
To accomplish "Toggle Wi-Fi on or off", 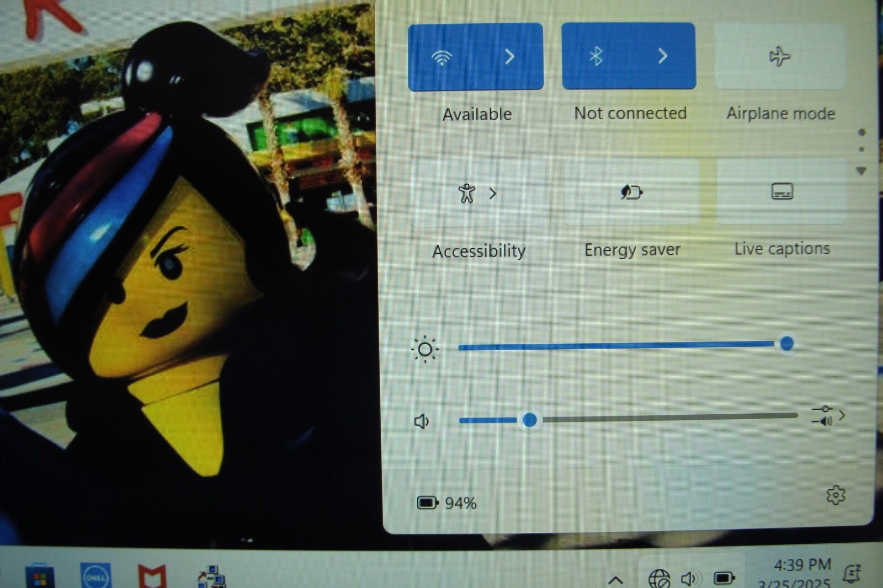I will pos(442,57).
